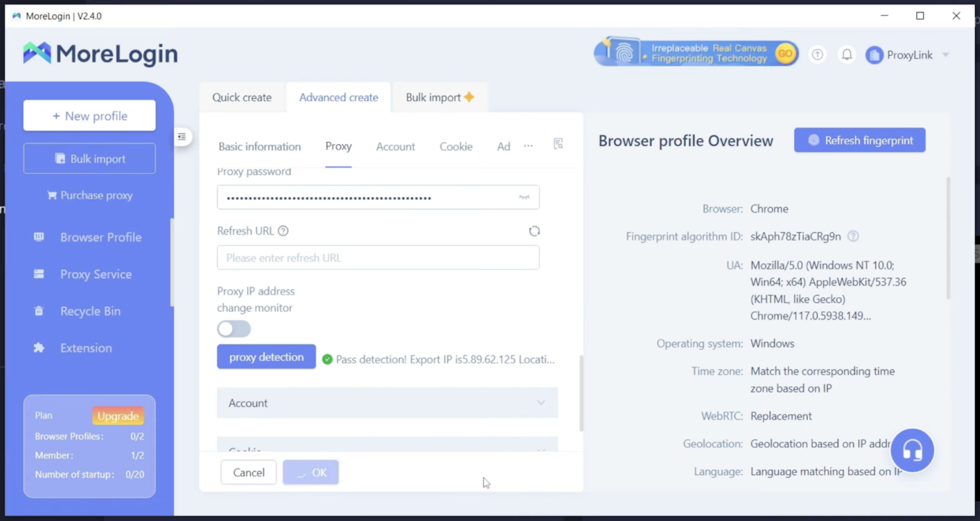The width and height of the screenshot is (980, 521).
Task: Enable the Proxy IP address change monitor
Action: click(x=234, y=329)
